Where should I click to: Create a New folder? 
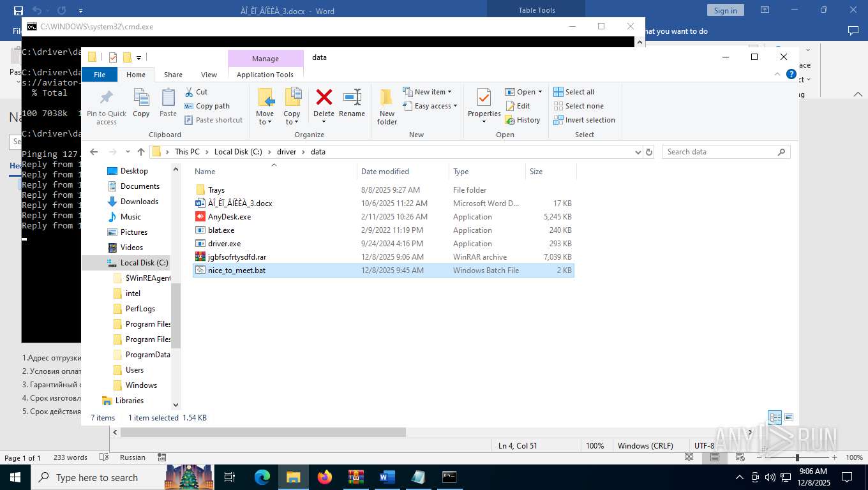coord(387,106)
